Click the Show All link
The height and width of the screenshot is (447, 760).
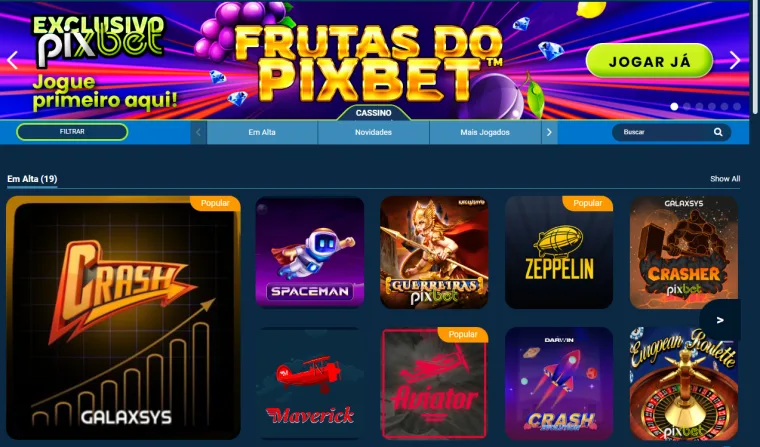(725, 179)
